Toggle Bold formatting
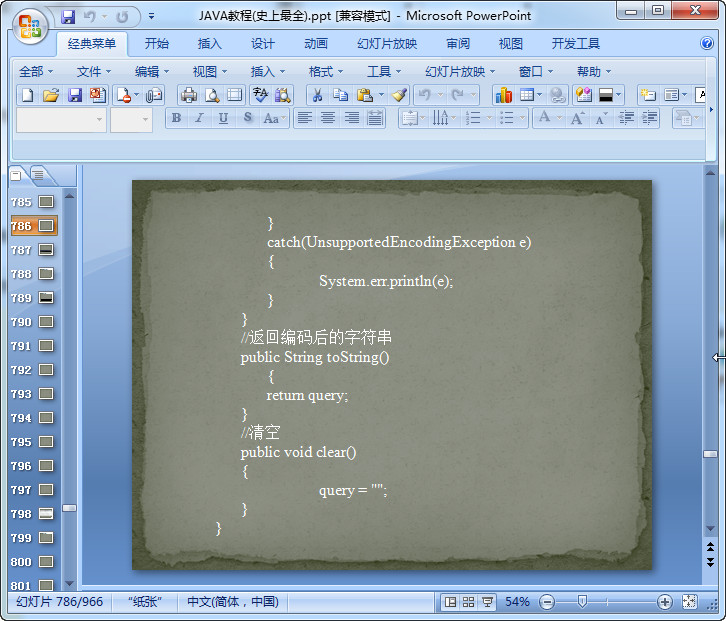 point(176,118)
